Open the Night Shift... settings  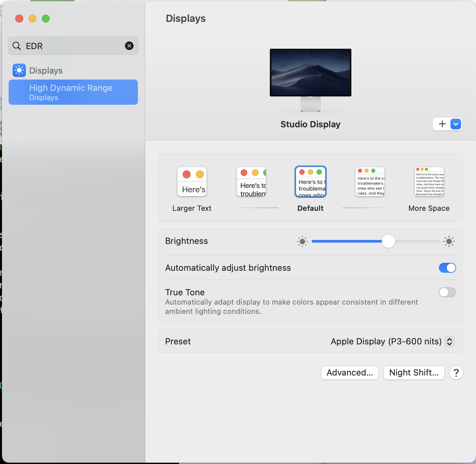tap(414, 373)
